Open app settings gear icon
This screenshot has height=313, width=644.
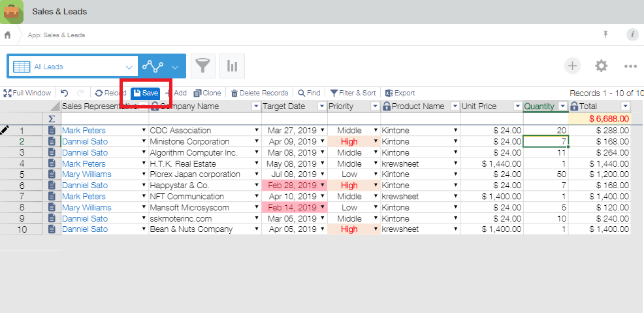601,66
